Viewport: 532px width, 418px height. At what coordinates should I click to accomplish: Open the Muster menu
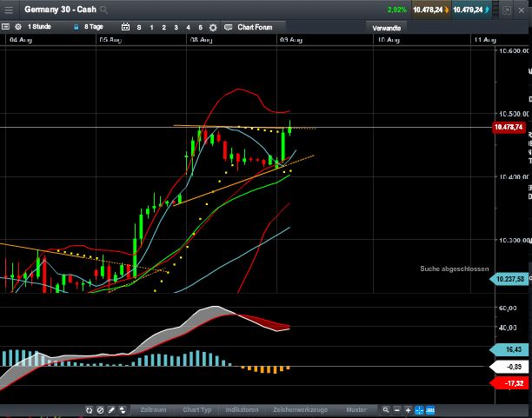[x=356, y=410]
